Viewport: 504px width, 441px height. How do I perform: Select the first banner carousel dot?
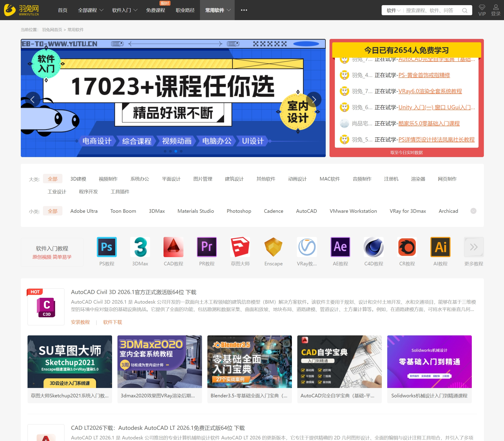click(x=165, y=151)
